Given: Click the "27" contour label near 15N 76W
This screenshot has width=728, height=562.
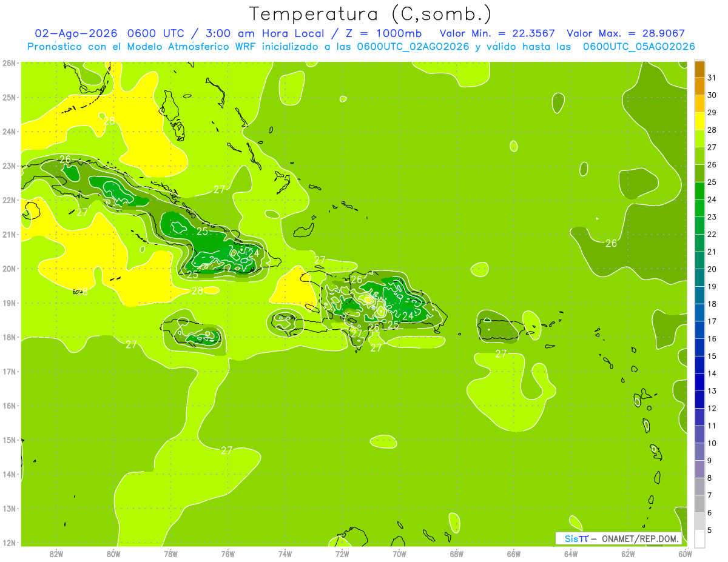Looking at the screenshot, I should click(x=226, y=450).
